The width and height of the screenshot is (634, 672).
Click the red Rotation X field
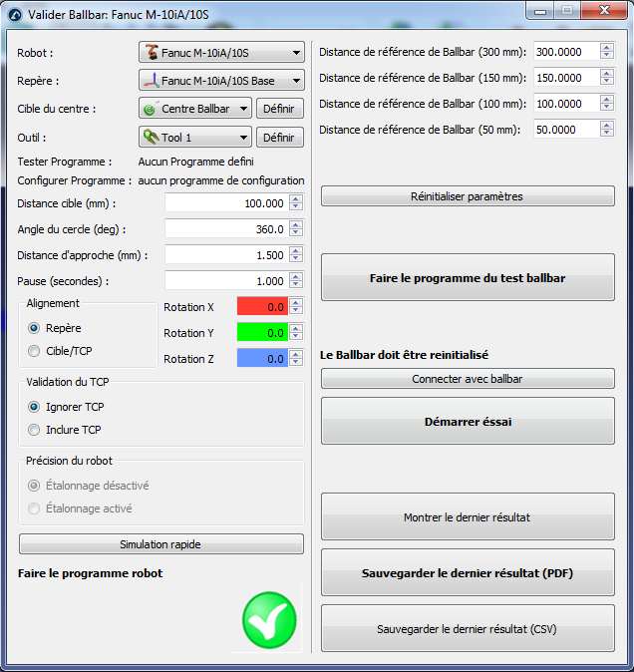261,307
